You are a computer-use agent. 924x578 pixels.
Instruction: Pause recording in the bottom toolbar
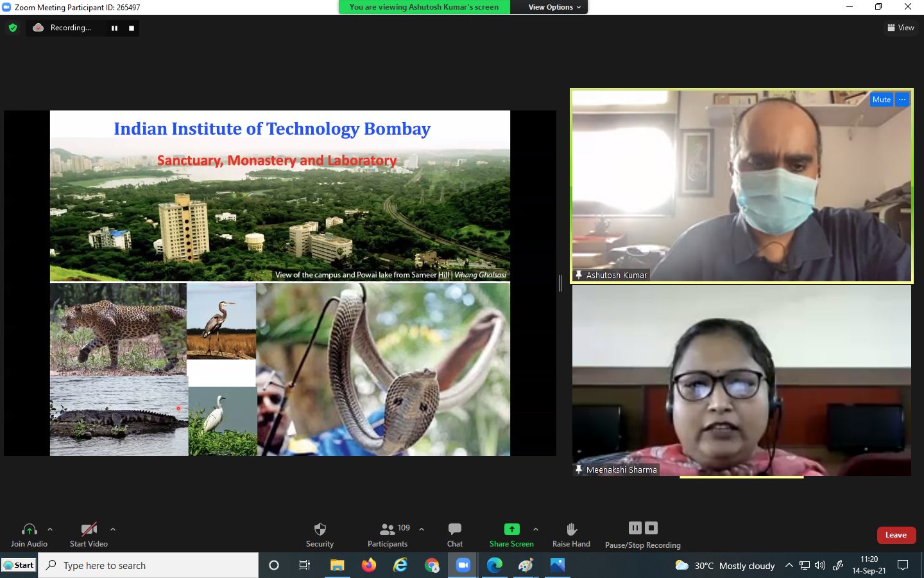pos(635,528)
